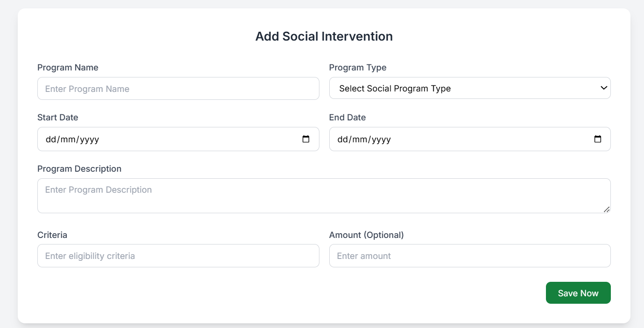Click the Enter amount field
This screenshot has width=644, height=328.
(470, 256)
